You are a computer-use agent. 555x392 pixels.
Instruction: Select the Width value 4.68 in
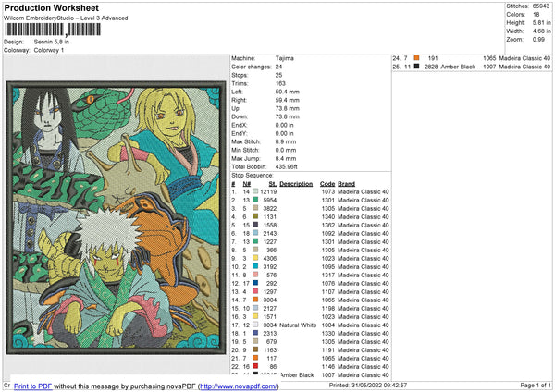coord(541,31)
